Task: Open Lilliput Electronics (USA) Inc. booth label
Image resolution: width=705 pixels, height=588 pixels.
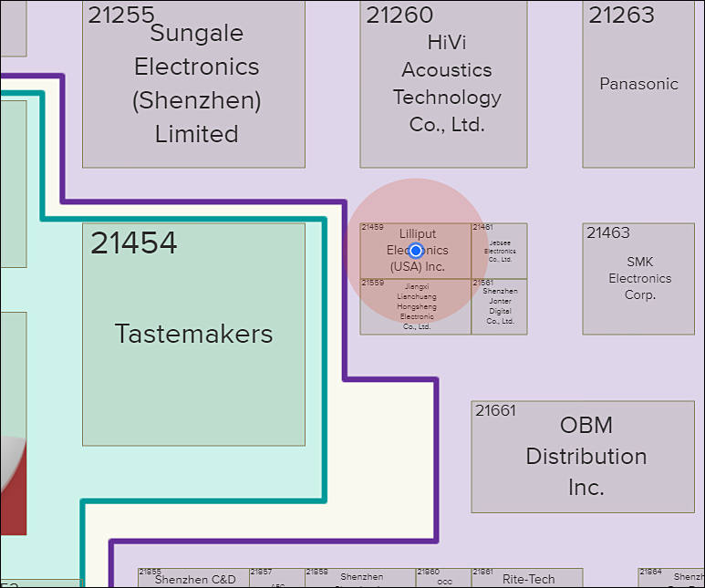Action: point(417,250)
